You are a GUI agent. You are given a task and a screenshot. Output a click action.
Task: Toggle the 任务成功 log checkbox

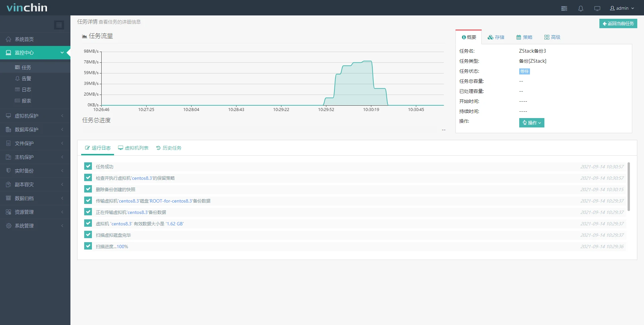[88, 166]
